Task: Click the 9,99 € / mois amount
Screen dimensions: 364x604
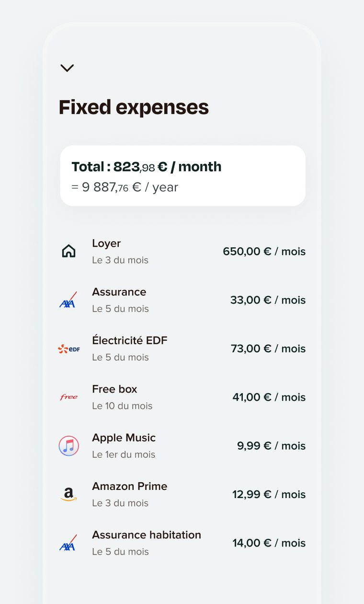Action: (x=271, y=446)
